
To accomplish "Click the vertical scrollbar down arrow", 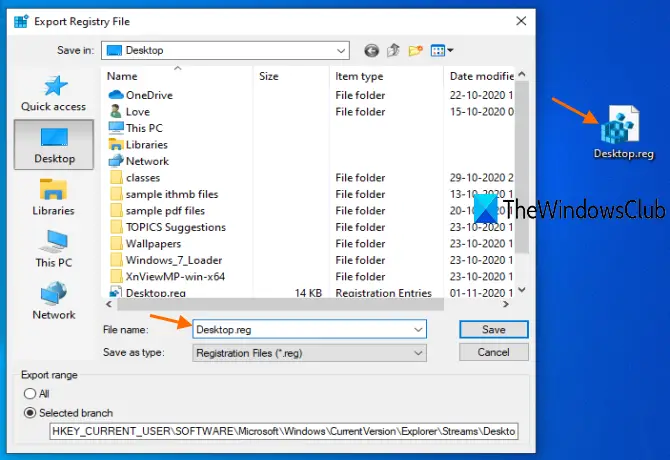I will pyautogui.click(x=522, y=290).
